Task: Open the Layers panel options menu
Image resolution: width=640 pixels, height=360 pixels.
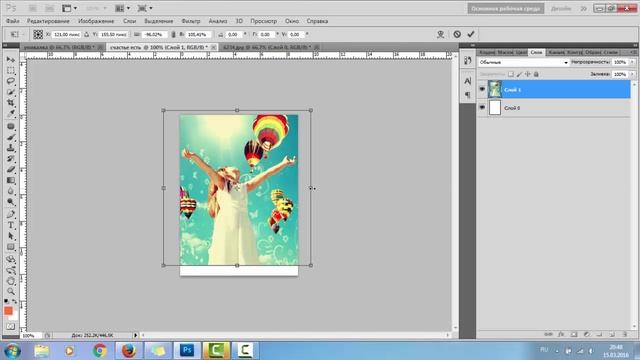Action: 633,52
